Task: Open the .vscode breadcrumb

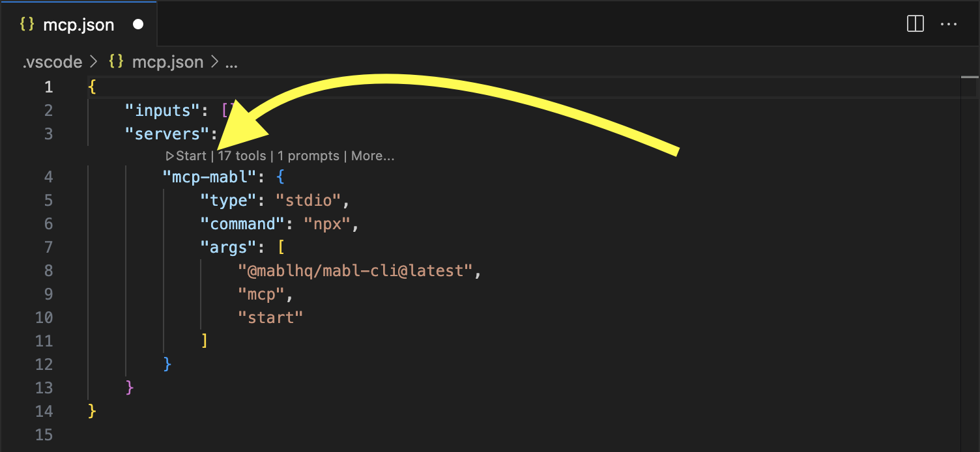Action: (x=51, y=61)
